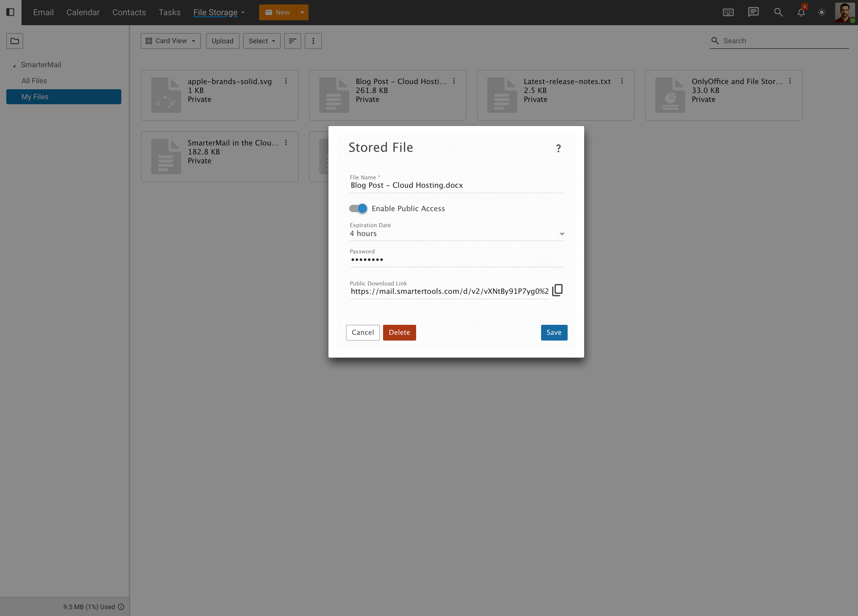Copy the public download link

point(557,290)
